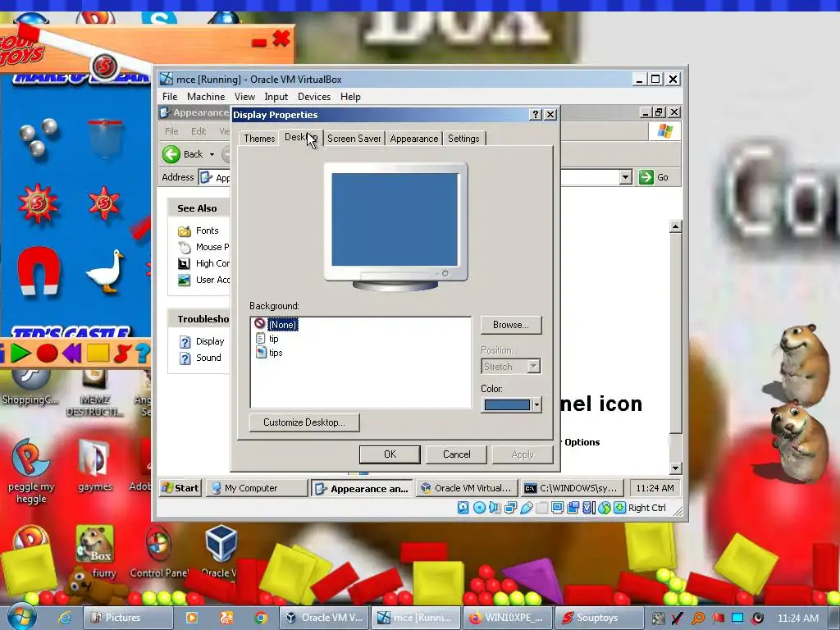Click the display monitor icon in VirtualBox status bar

point(557,507)
